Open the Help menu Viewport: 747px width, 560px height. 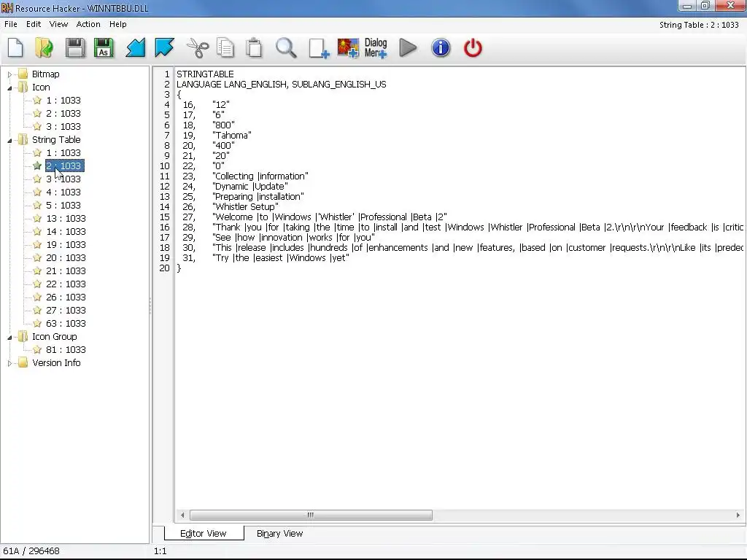point(117,24)
